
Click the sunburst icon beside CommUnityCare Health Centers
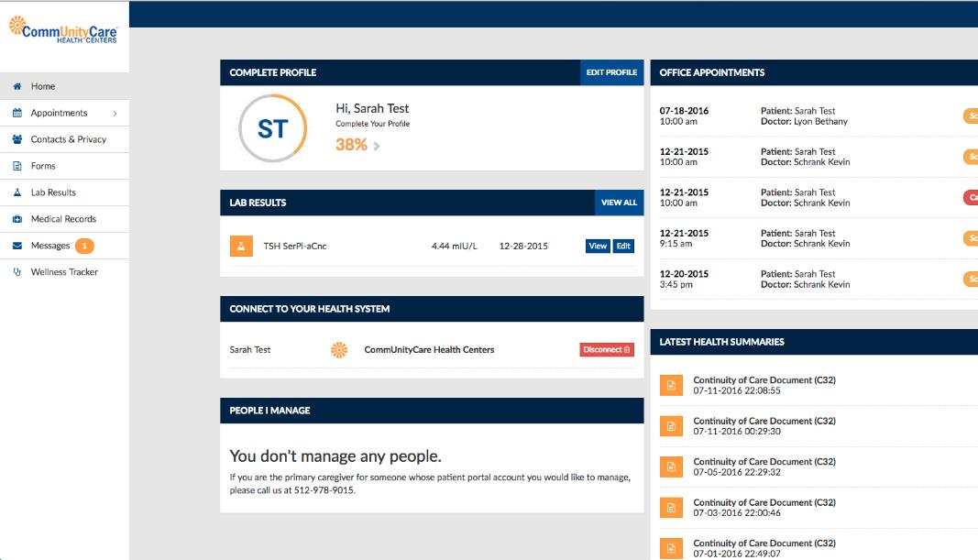pos(339,349)
